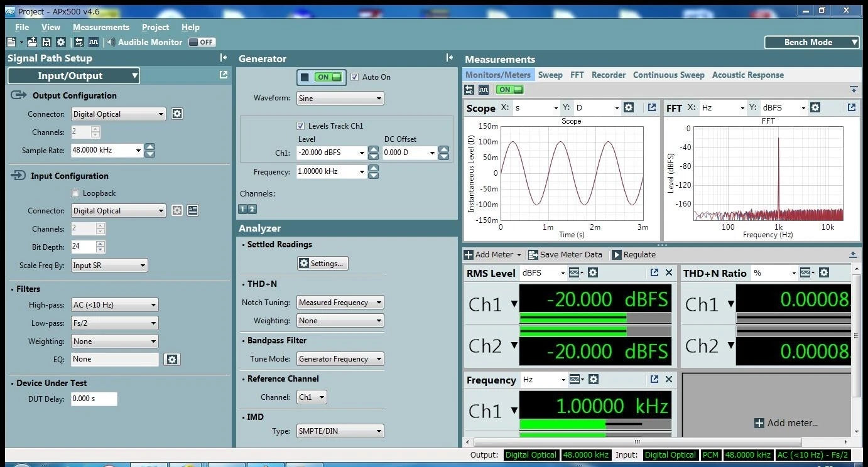Open the Scope panel settings gear

(x=629, y=107)
